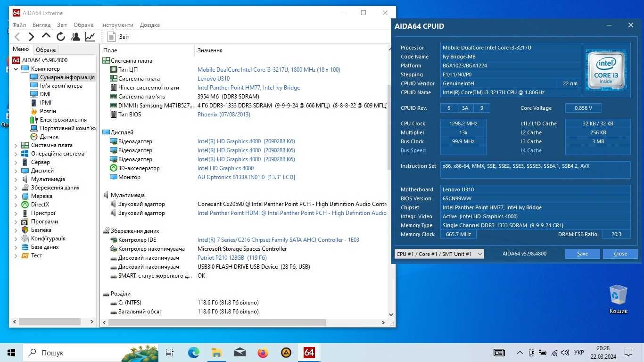Screen dimensions: 644x362
Task: Open the Вигляд menu
Action: (41, 25)
